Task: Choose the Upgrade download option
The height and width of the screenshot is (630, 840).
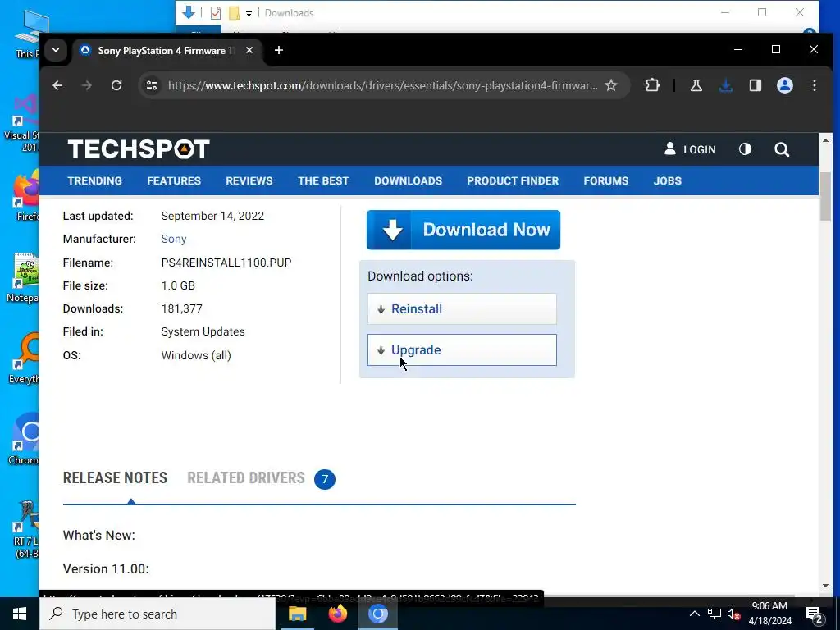Action: tap(462, 349)
